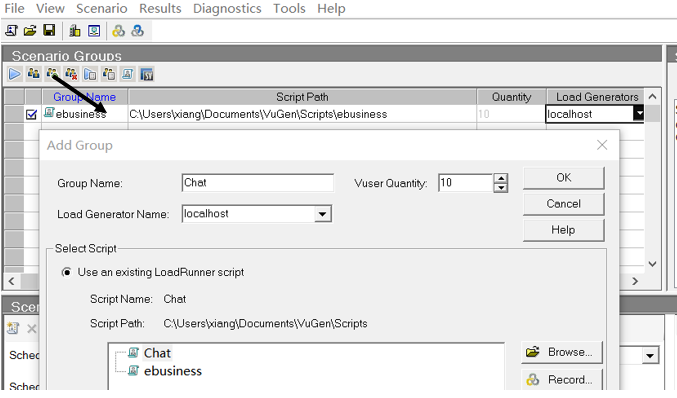Click the Record... button
The image size is (677, 398).
pos(562,380)
